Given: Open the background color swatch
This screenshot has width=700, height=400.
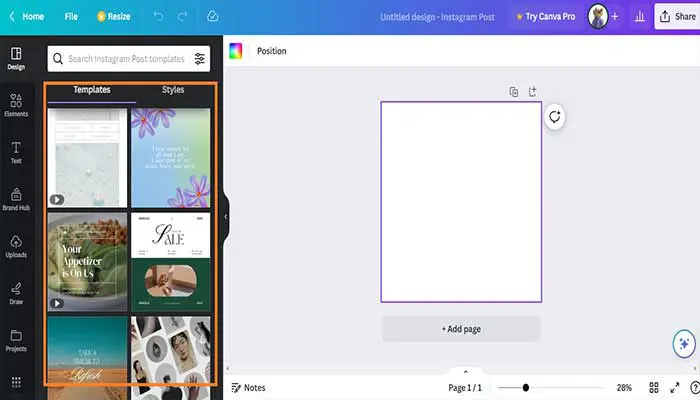Looking at the screenshot, I should click(x=236, y=51).
